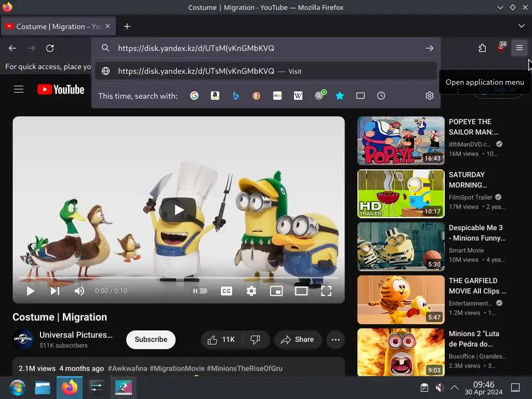Open system settings taskbar icon
The width and height of the screenshot is (532, 399).
(96, 388)
